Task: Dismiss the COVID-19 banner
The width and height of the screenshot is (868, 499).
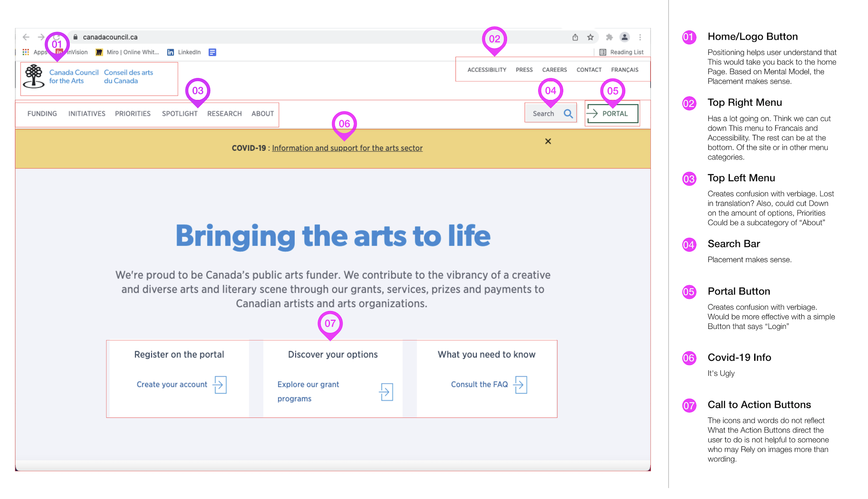Action: click(548, 142)
